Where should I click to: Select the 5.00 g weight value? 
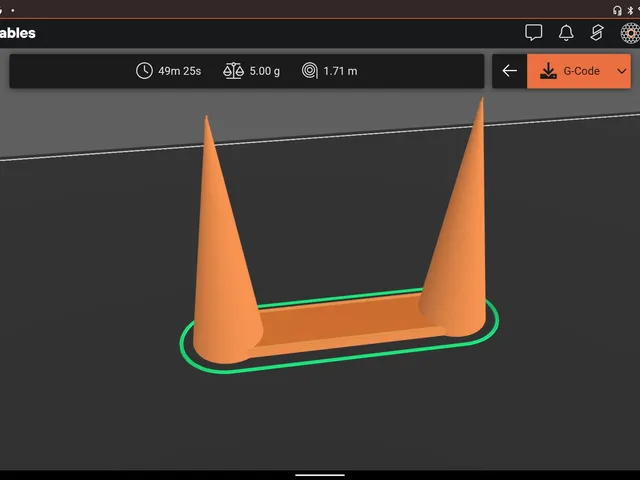[x=264, y=71]
